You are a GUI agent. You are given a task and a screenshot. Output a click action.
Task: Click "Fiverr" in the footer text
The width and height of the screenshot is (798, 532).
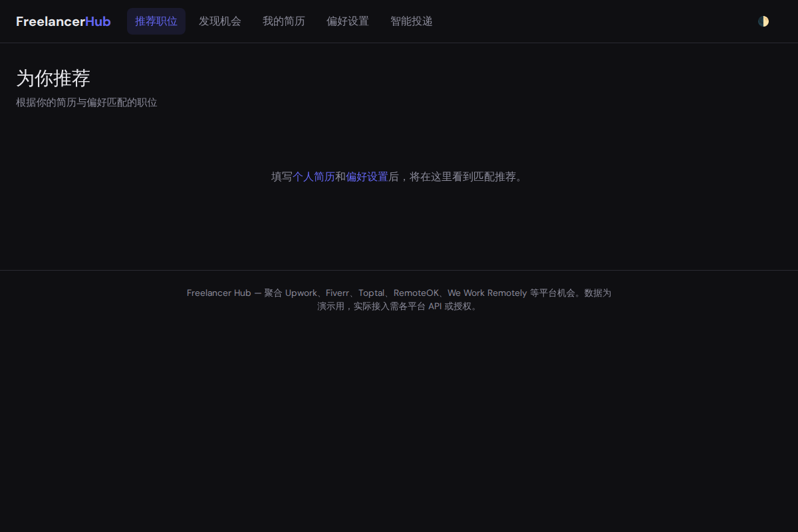337,293
